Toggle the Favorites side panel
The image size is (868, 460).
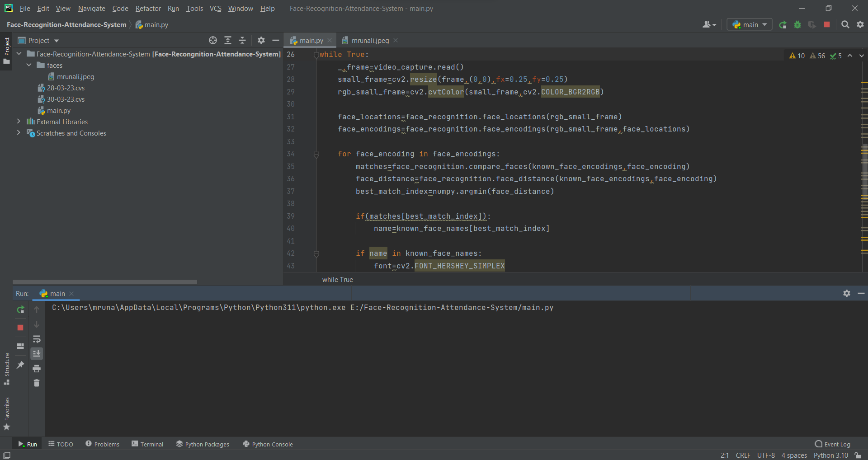click(x=7, y=413)
